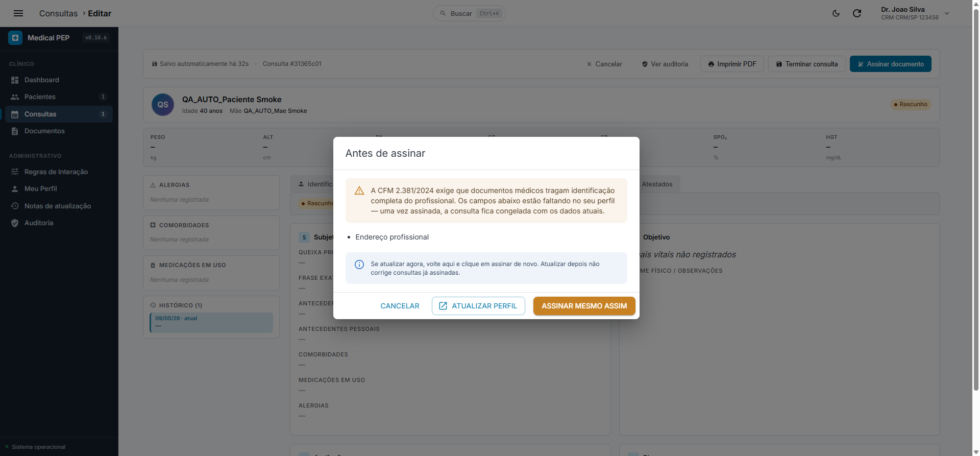980x456 pixels.
Task: Open the Atestados tab
Action: 657,184
